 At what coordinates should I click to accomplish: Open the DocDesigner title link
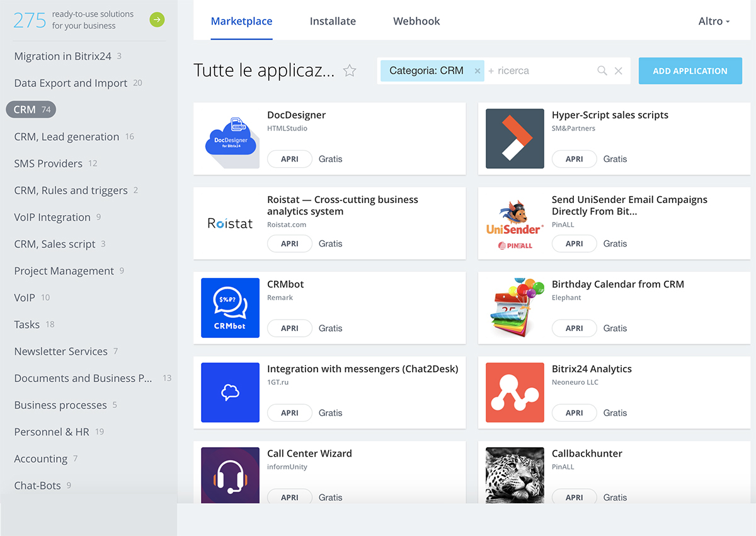296,115
